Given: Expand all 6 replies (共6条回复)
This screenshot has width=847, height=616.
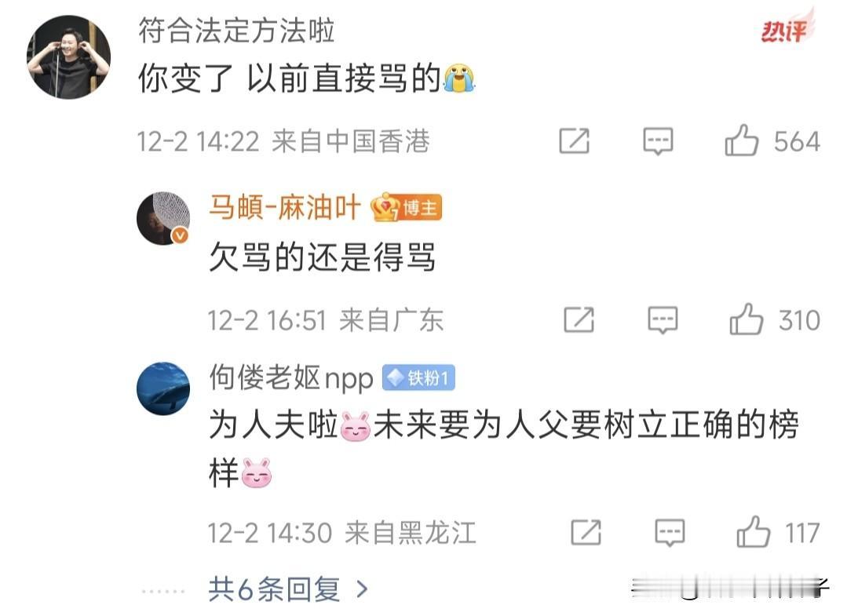Looking at the screenshot, I should click(x=288, y=589).
